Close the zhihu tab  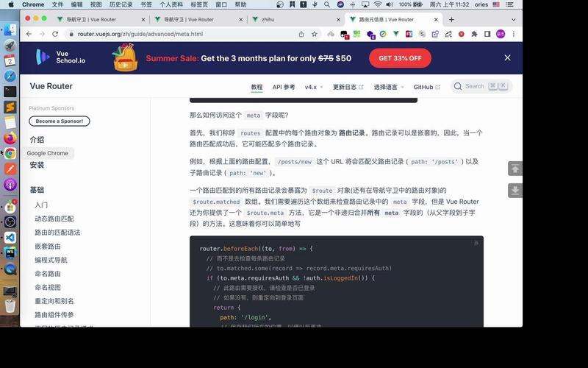click(338, 20)
